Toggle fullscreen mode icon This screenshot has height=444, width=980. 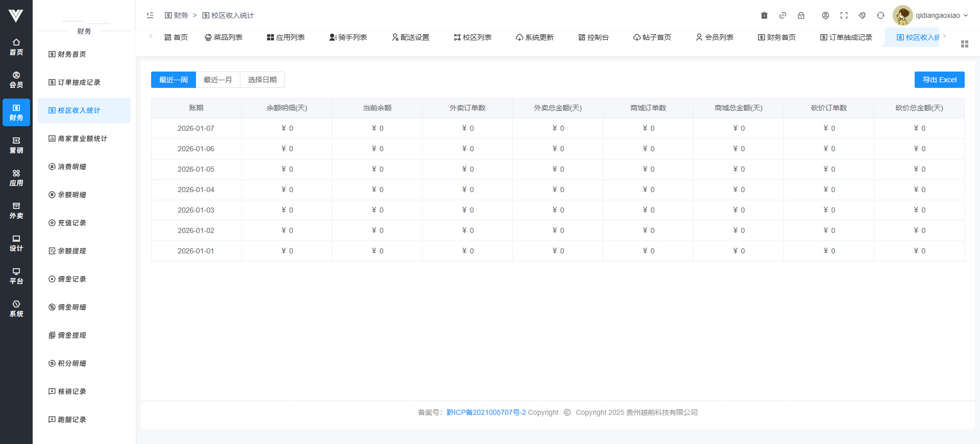pos(844,15)
